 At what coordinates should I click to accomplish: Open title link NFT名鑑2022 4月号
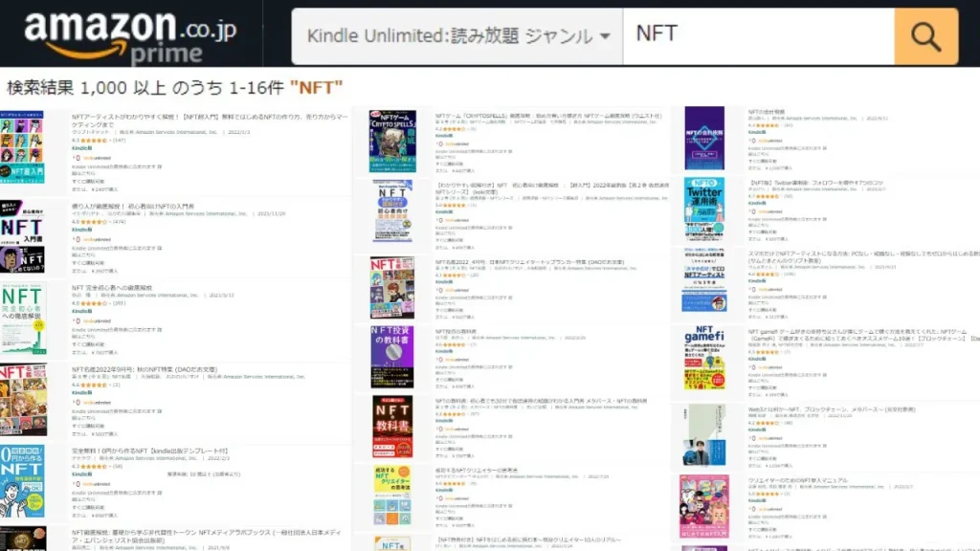[529, 262]
